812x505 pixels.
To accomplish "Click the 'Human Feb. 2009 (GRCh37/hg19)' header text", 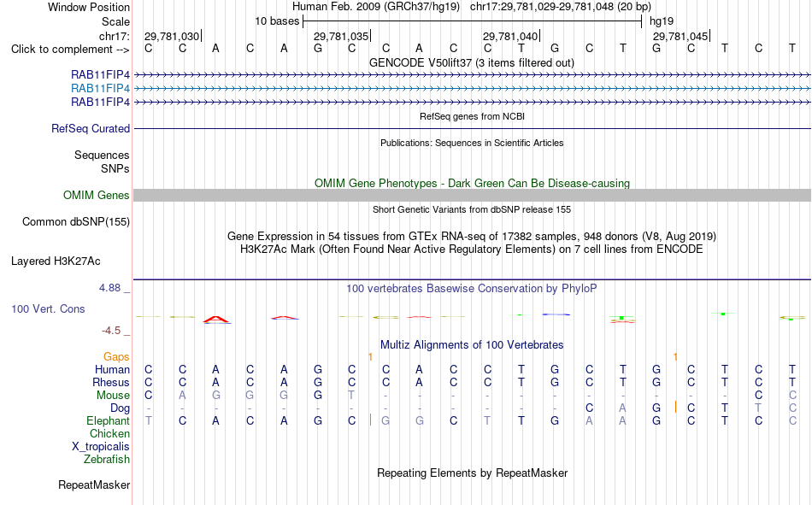I will coord(376,7).
